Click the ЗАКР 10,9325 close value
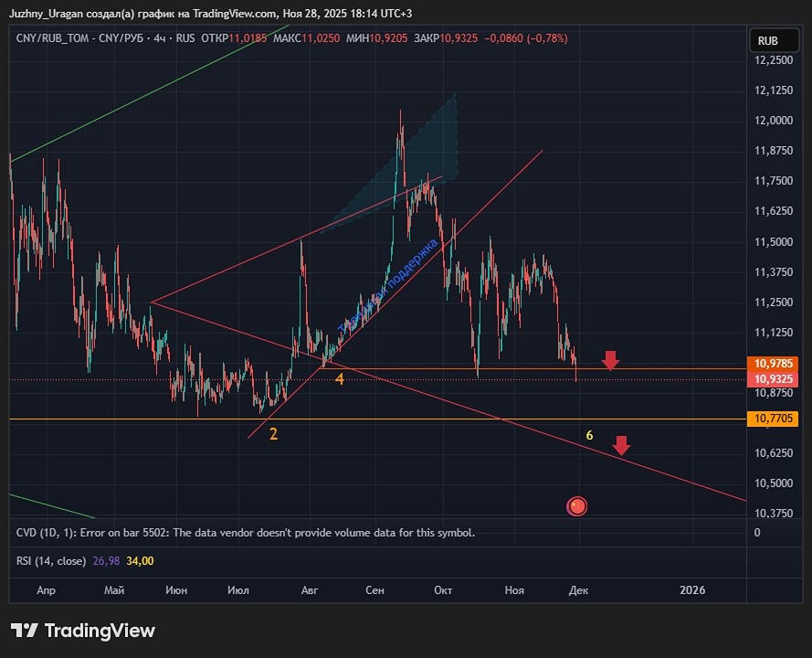 coord(446,38)
